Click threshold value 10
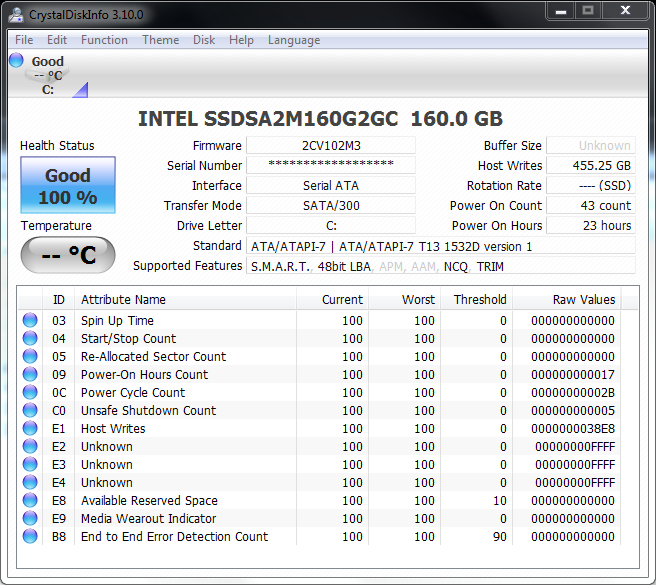This screenshot has width=656, height=585. pos(500,500)
